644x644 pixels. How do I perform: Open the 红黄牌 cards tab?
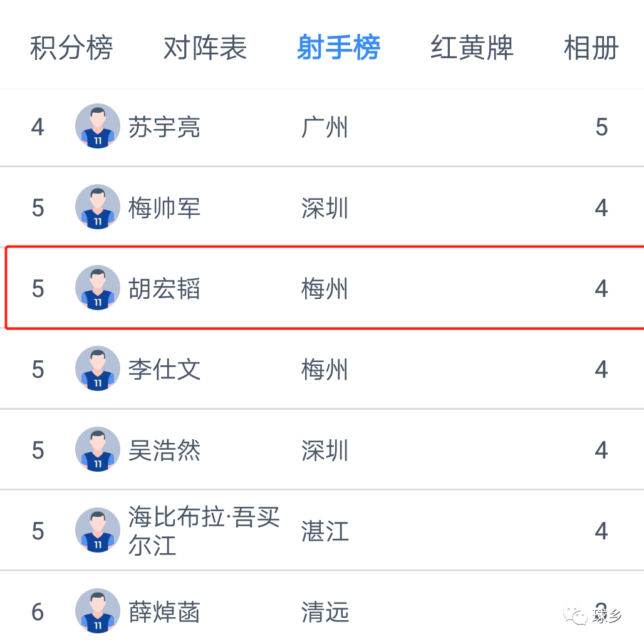coord(472,48)
